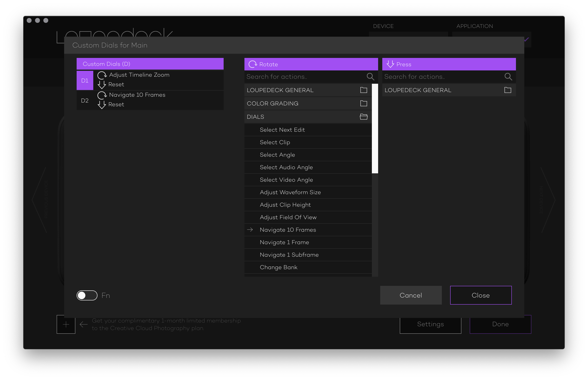This screenshot has height=380, width=588.
Task: Click the Rotate search magnifier icon
Action: point(370,77)
